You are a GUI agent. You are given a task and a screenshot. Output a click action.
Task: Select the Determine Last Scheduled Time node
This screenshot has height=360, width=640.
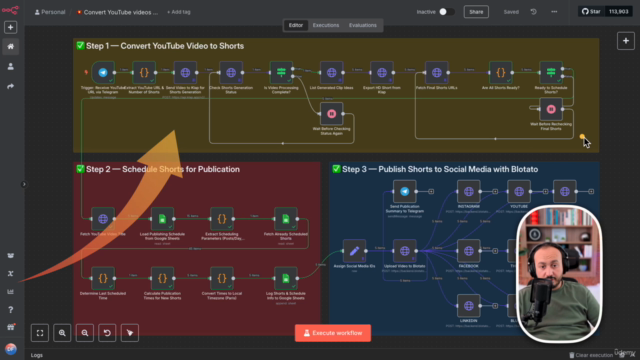pyautogui.click(x=103, y=278)
